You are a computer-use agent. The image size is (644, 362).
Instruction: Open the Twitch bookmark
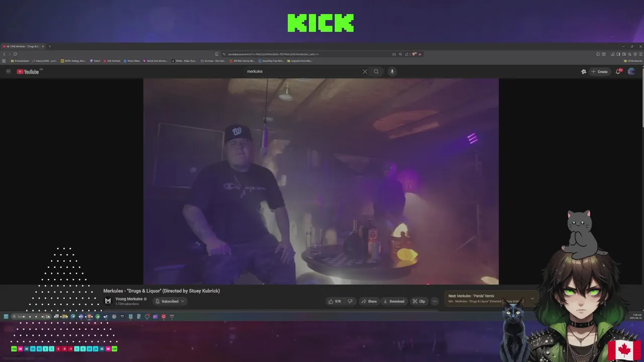[x=95, y=61]
